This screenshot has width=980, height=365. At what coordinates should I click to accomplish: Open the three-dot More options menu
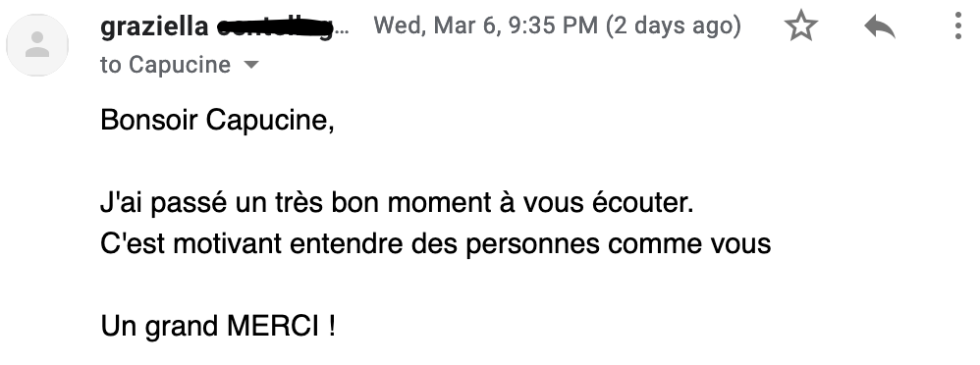(x=957, y=26)
